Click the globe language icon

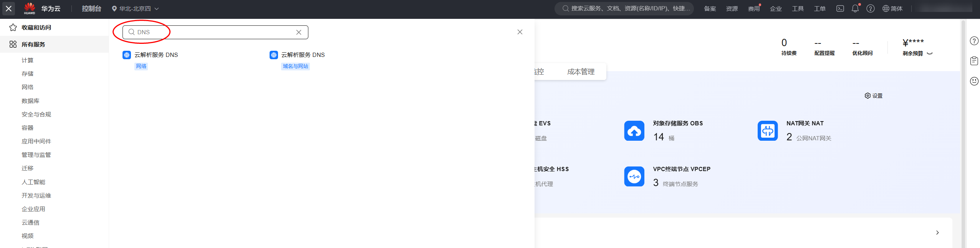886,8
